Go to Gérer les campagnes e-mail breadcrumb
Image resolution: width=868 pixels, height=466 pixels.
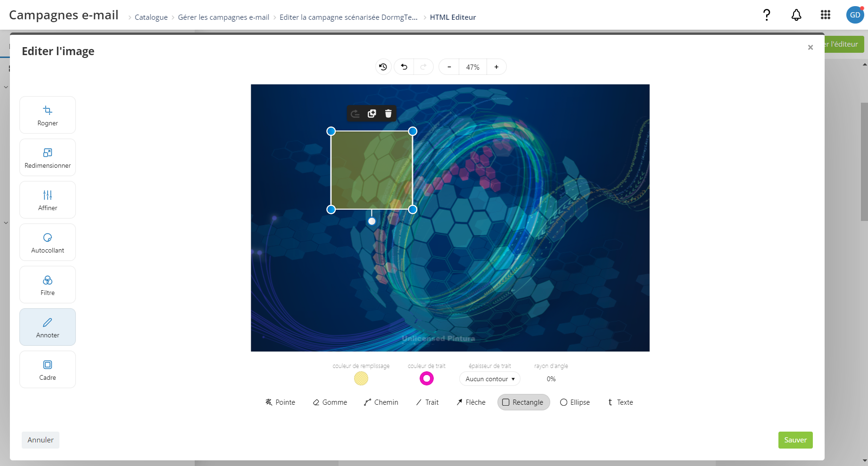click(223, 17)
